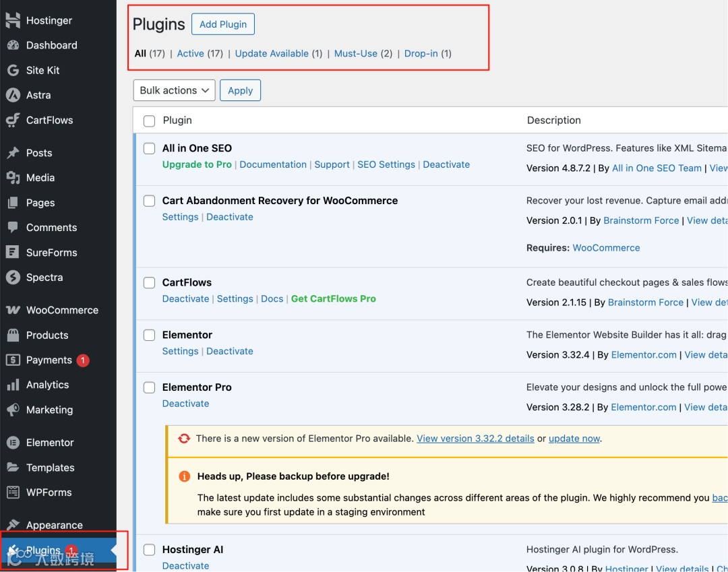Open All in One SEO Documentation link
Viewport: 728px width, 572px height.
[x=273, y=164]
